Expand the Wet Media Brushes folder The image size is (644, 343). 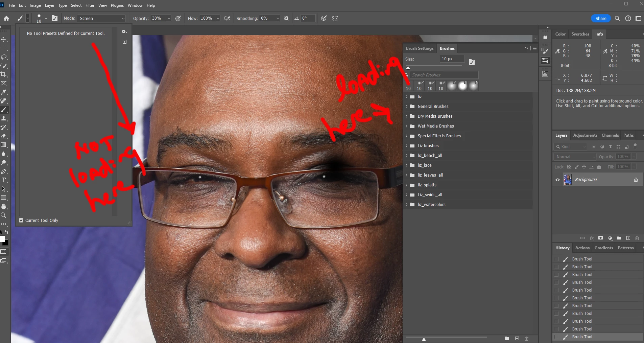click(x=407, y=126)
